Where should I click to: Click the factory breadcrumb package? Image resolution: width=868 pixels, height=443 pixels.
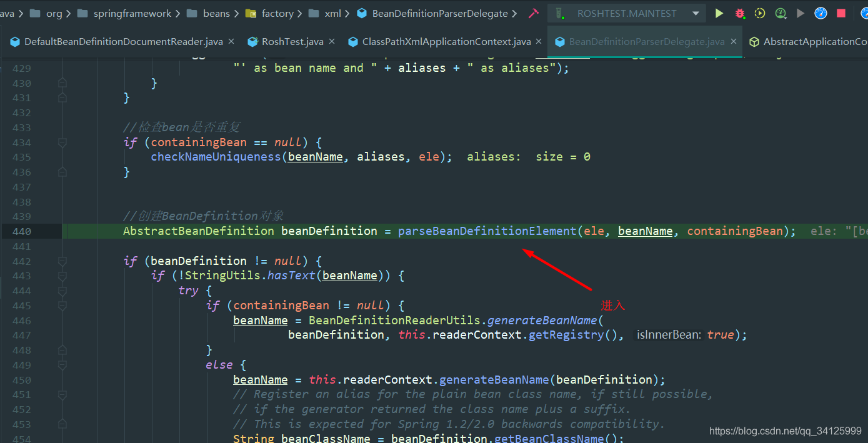[x=269, y=13]
